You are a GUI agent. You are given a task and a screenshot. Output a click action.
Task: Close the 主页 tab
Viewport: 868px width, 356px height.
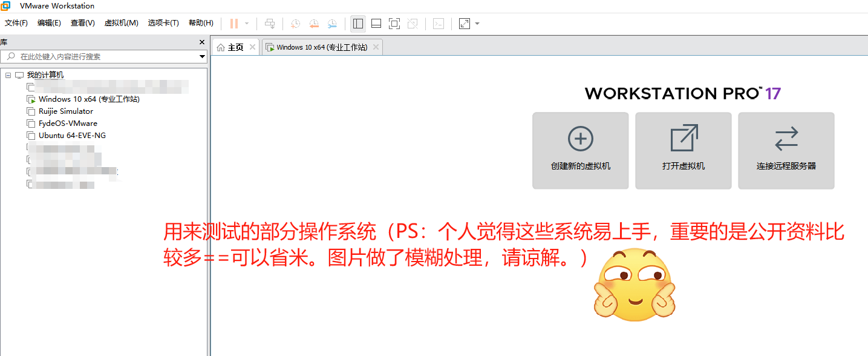pyautogui.click(x=252, y=47)
